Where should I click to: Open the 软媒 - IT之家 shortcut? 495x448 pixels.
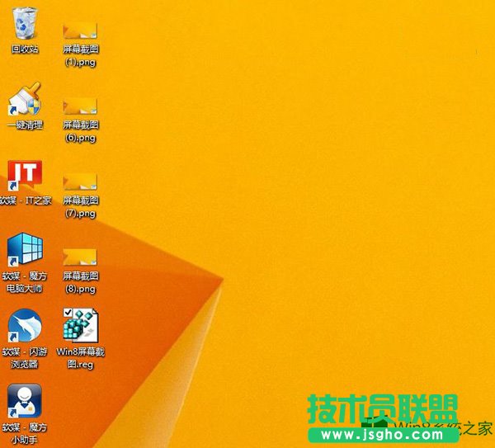point(25,175)
